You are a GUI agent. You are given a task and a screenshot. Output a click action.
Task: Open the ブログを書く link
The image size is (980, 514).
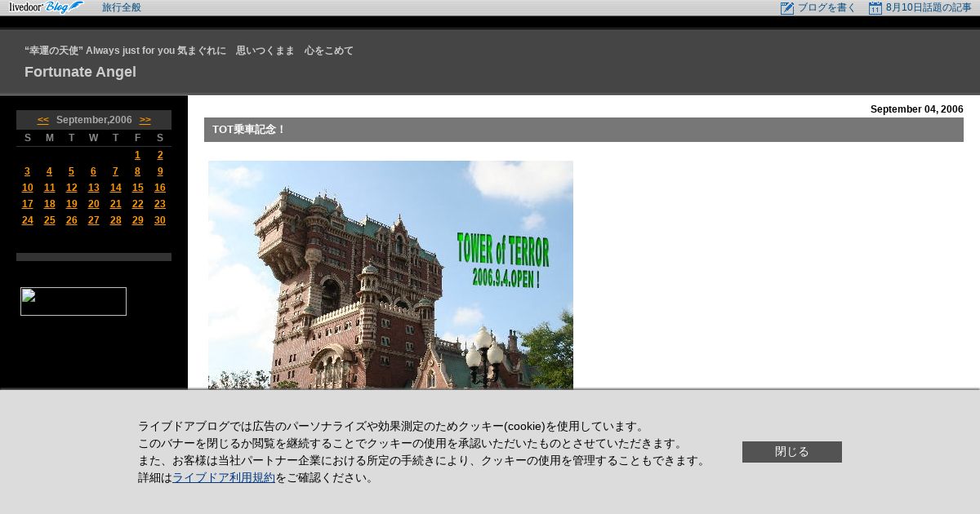(826, 7)
